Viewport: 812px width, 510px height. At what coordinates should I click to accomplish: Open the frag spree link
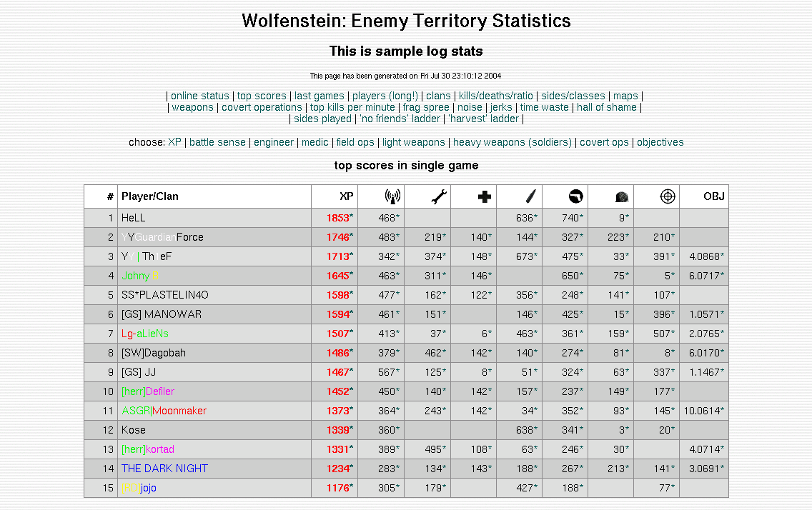[426, 107]
